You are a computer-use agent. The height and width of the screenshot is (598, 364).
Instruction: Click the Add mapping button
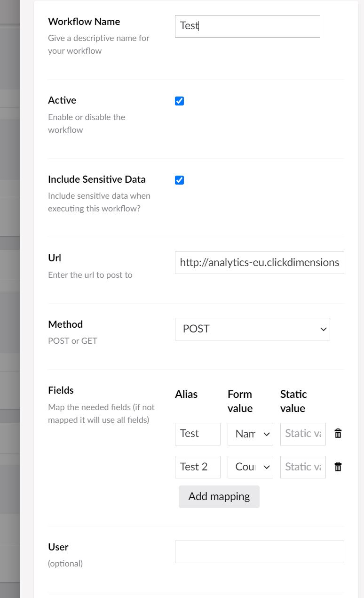click(219, 496)
